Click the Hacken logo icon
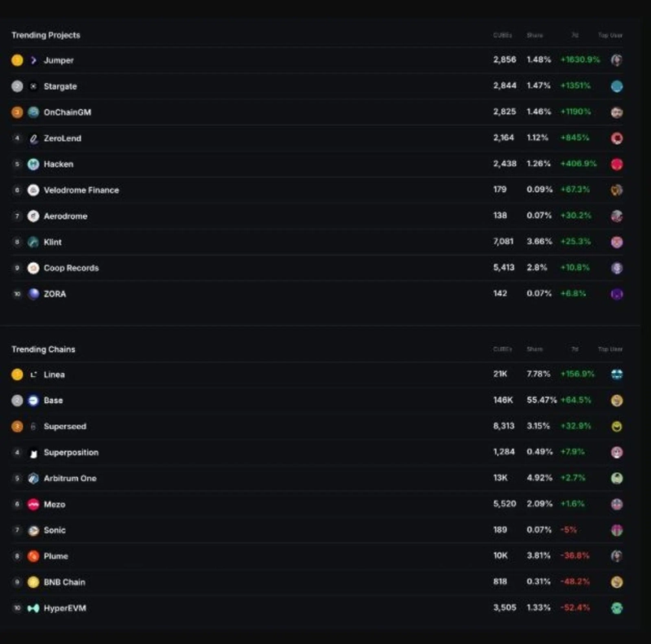Image resolution: width=651 pixels, height=644 pixels. tap(33, 164)
